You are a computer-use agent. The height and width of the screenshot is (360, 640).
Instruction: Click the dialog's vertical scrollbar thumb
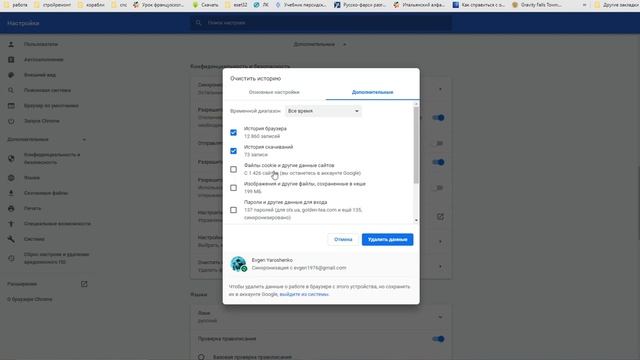[x=416, y=145]
